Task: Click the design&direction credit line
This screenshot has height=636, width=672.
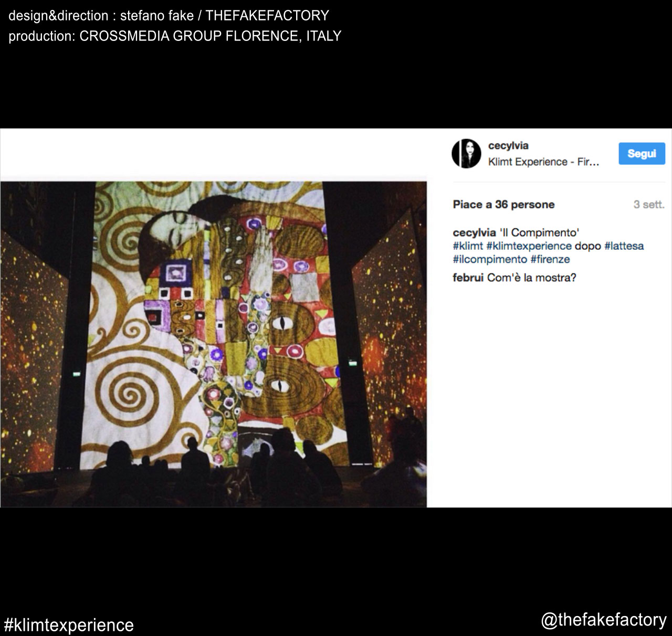Action: point(169,16)
